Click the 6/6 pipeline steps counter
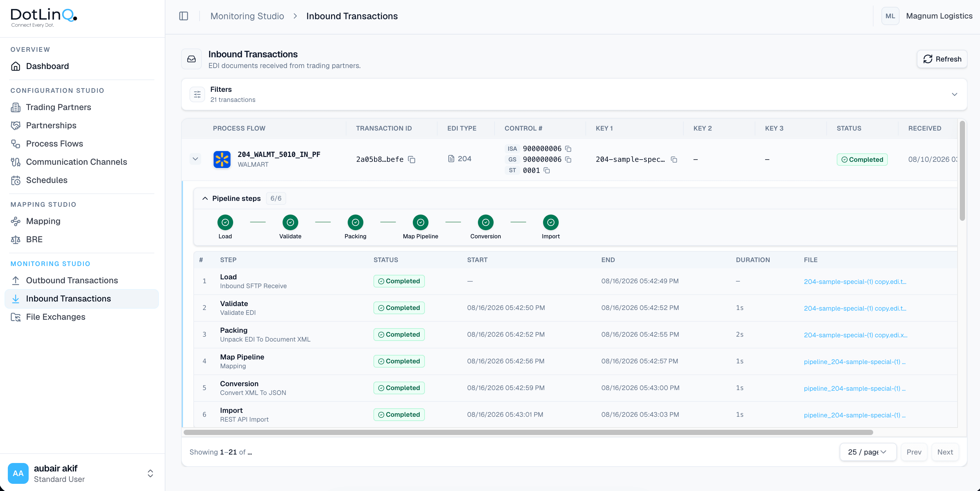Image resolution: width=980 pixels, height=491 pixels. (276, 199)
